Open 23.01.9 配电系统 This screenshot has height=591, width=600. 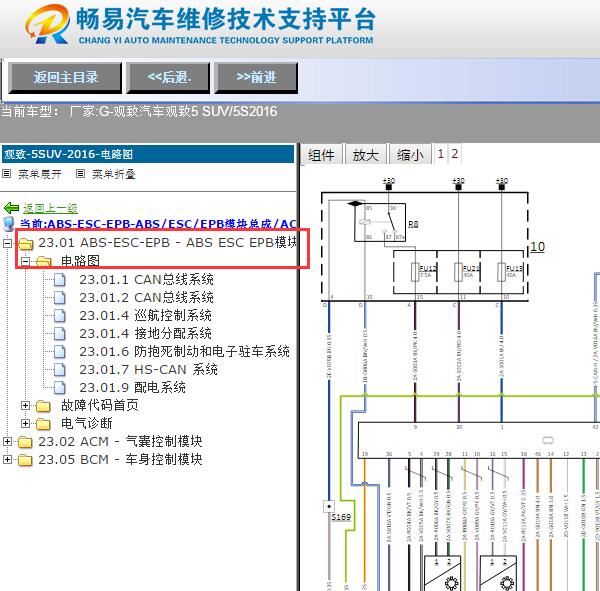(132, 387)
